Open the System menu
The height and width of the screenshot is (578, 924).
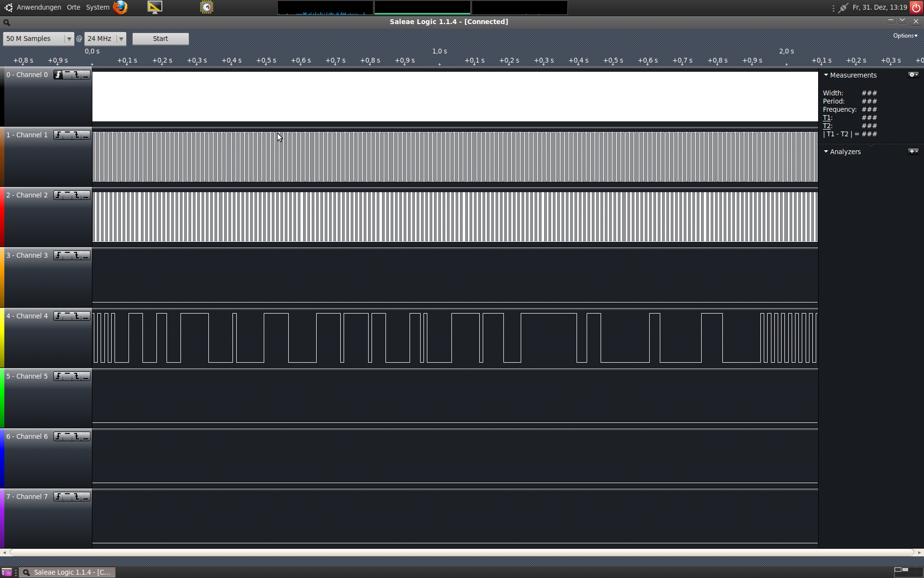coord(98,7)
